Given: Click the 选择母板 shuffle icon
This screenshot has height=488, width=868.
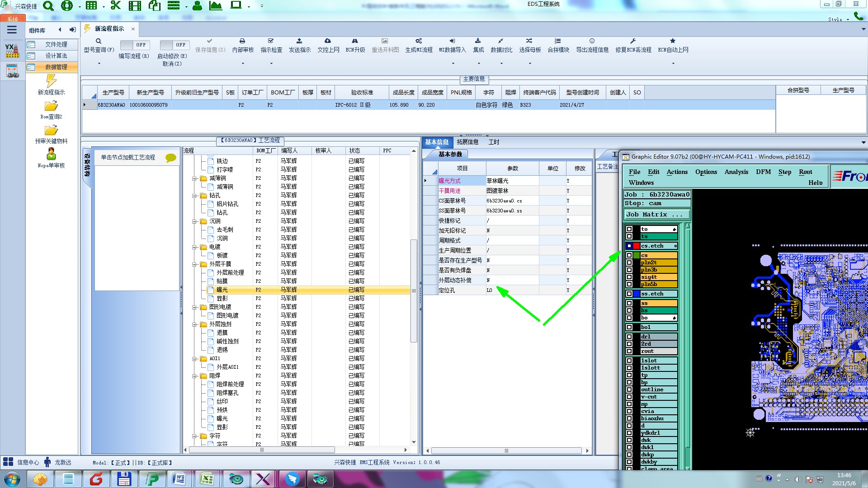Looking at the screenshot, I should (529, 41).
